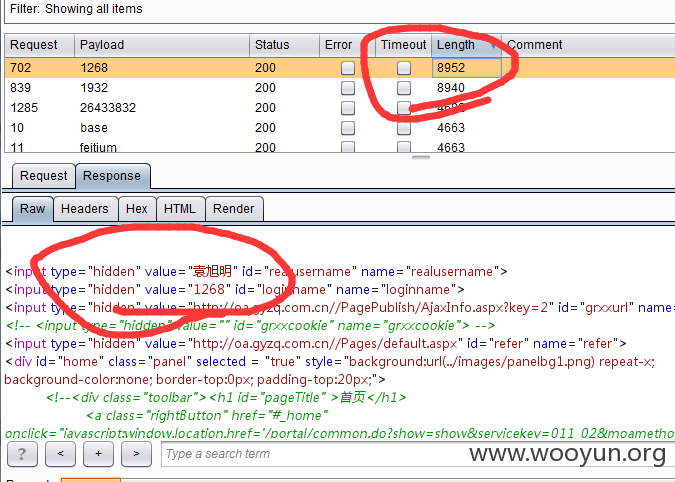Click the realusername hidden input line
The image size is (675, 482).
coord(257,272)
